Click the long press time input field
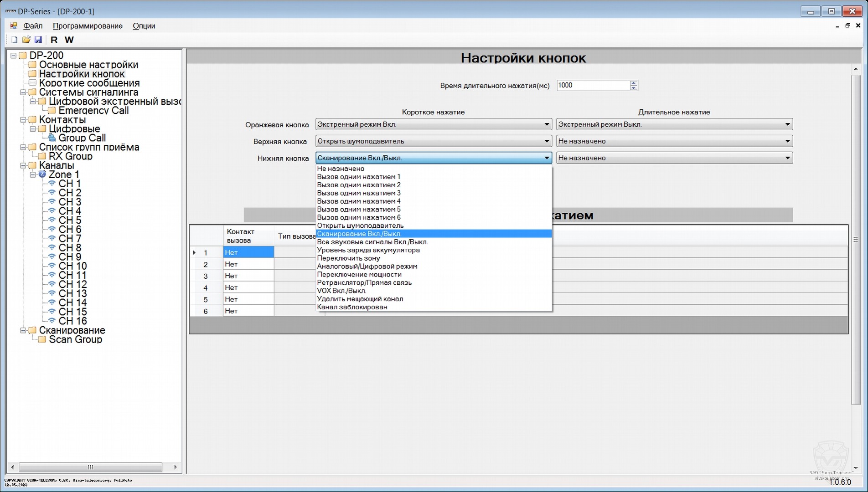 593,85
